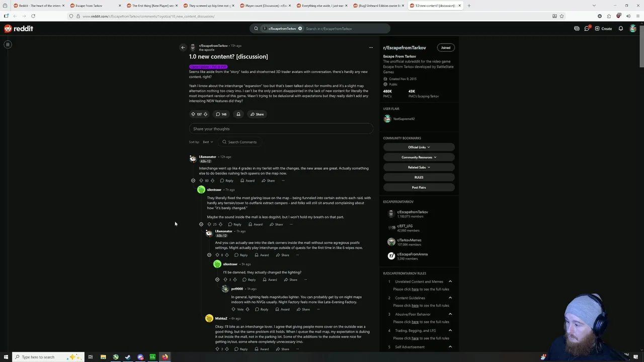Viewport: 644px width, 362px height.
Task: Click the Share your thoughts comment box
Action: coord(281,129)
